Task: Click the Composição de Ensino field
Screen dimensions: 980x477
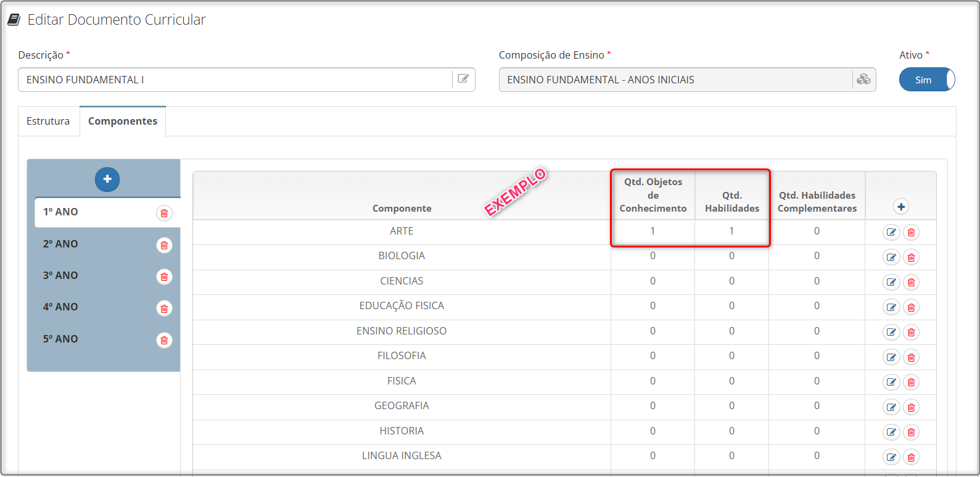Action: coord(675,80)
